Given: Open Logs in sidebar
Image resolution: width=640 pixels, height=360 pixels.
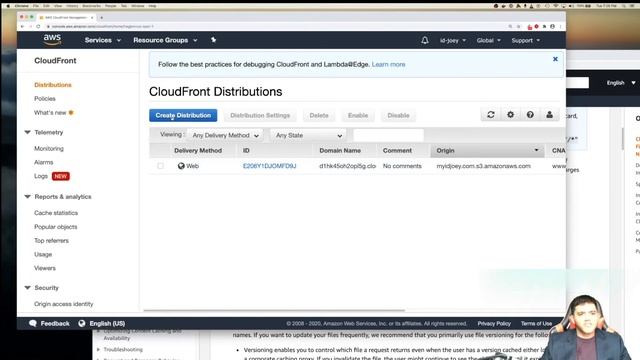Looking at the screenshot, I should click(41, 176).
